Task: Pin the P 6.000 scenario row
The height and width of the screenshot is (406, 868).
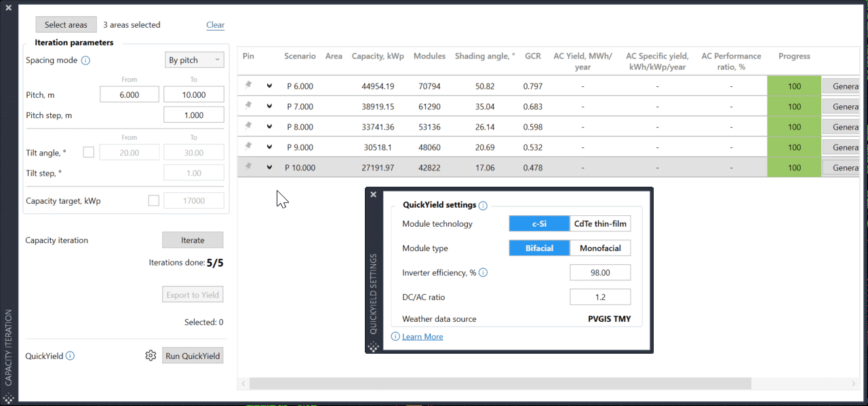Action: [x=248, y=86]
